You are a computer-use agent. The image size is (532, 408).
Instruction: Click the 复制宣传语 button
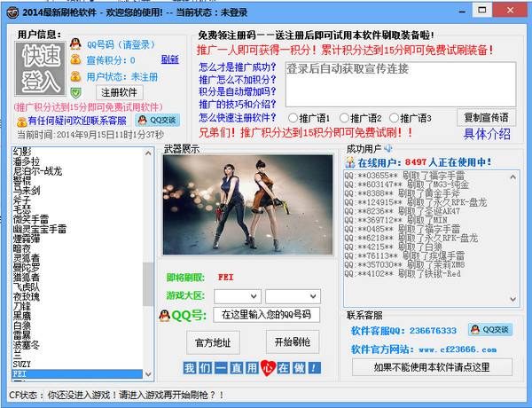point(487,118)
